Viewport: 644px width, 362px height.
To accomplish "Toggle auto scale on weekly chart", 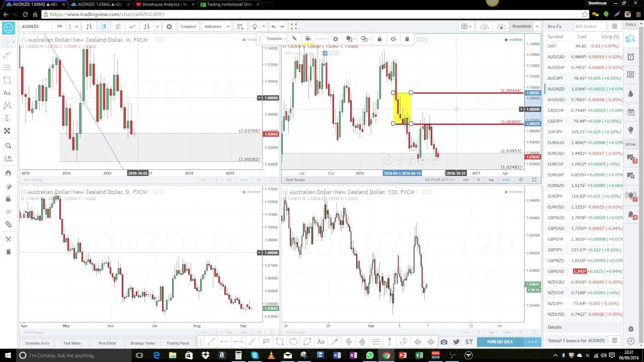I will pyautogui.click(x=506, y=179).
